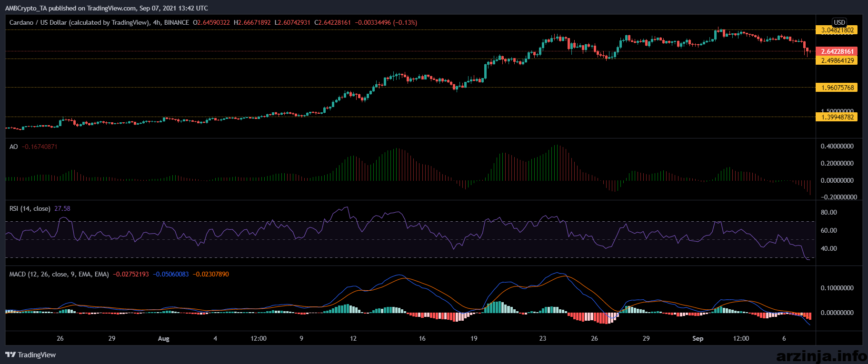Select the 2.49864129 support level label

pyautogui.click(x=837, y=60)
